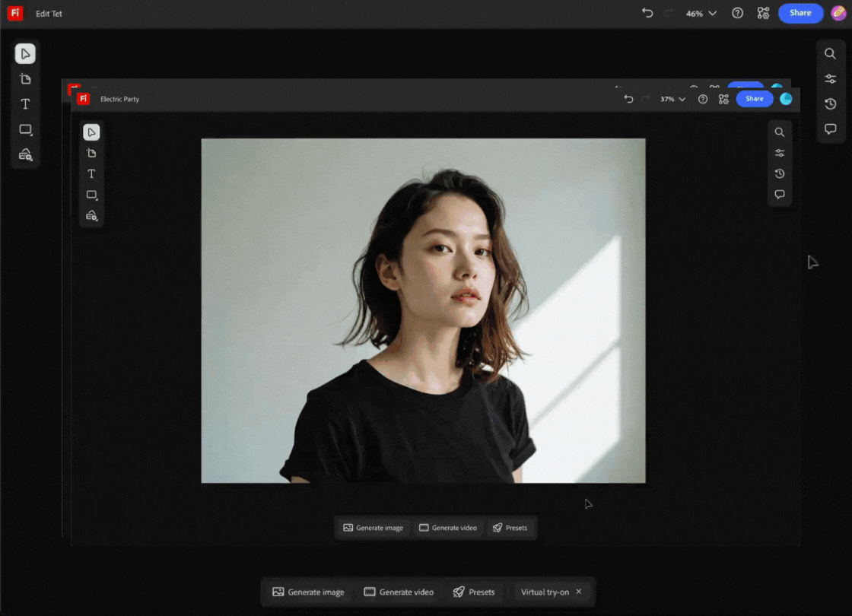Screen dimensions: 852x616
Task: Open the teal avatar in the Electric Party header
Action: tap(786, 99)
